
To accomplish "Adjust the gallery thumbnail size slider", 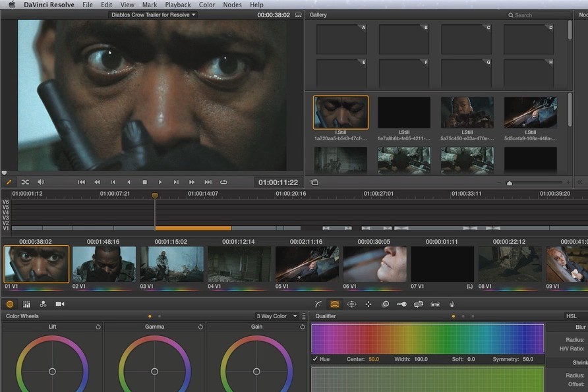I will [x=510, y=183].
